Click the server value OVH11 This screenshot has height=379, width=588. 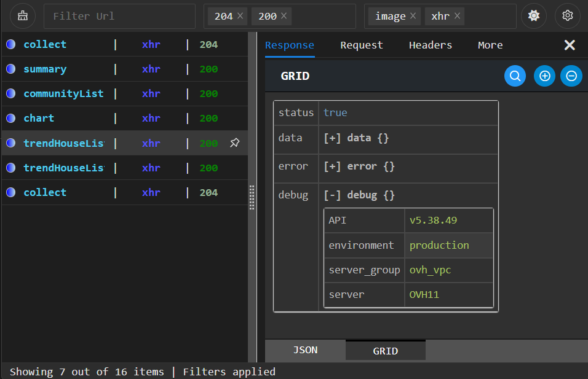tap(424, 295)
